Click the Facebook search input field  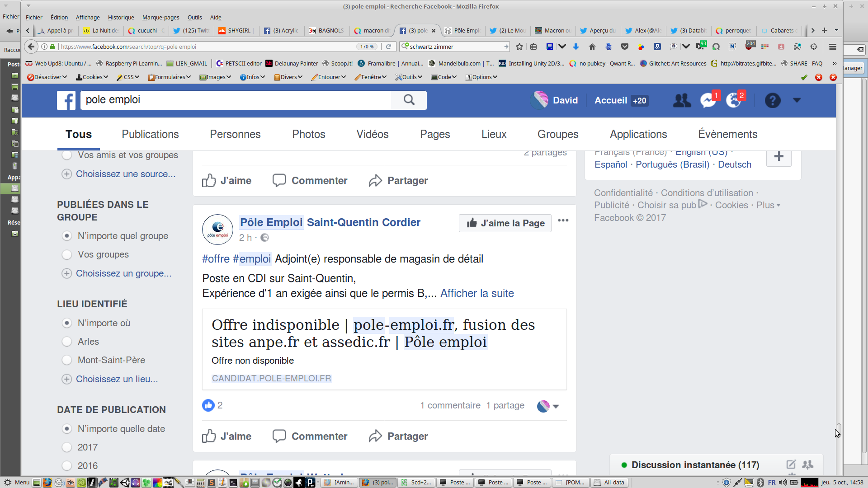tap(235, 100)
